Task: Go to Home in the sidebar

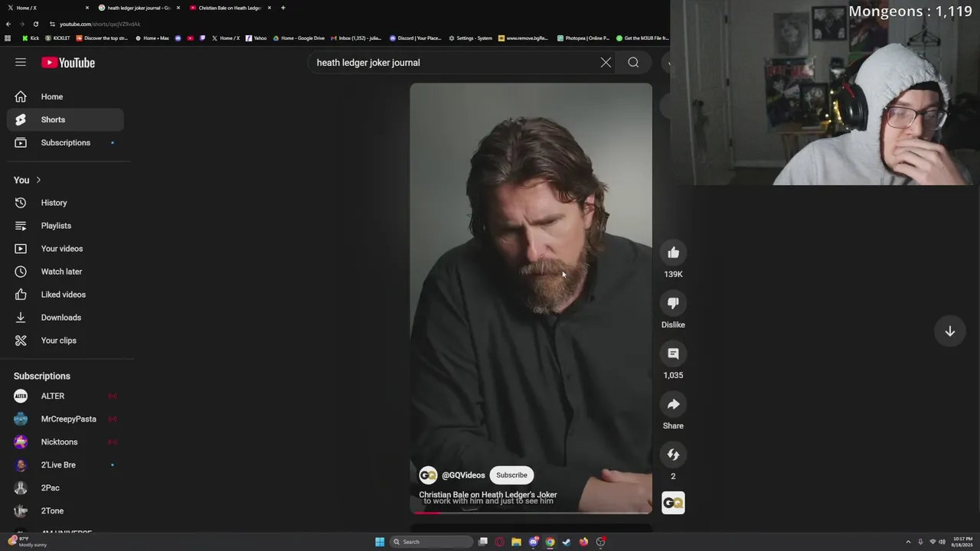Action: pos(66,96)
